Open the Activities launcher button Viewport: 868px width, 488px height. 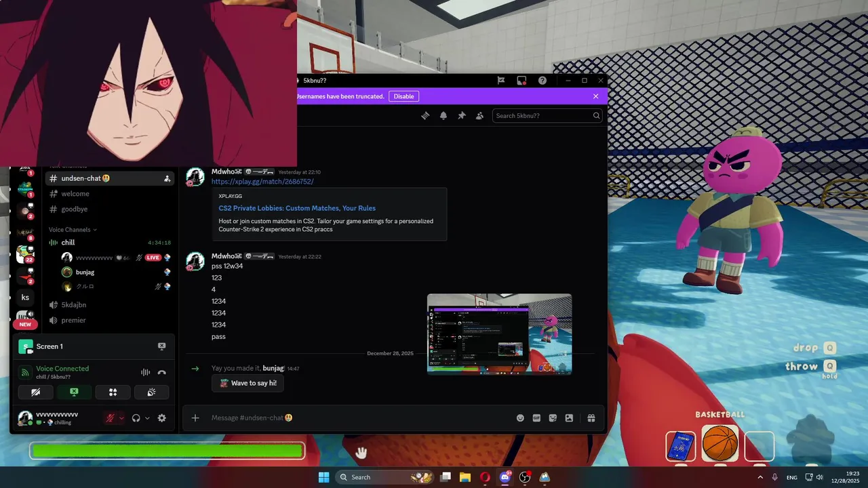point(113,392)
